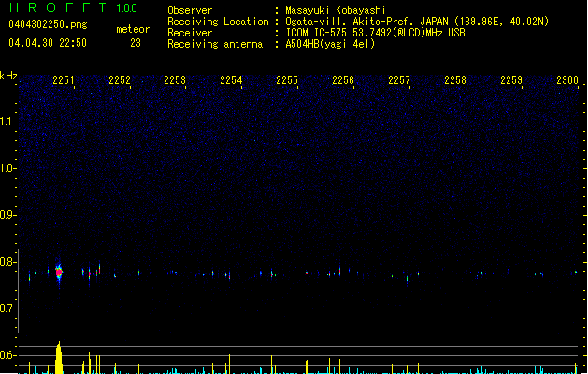Click the tallest yellow intensity bar

point(59,357)
